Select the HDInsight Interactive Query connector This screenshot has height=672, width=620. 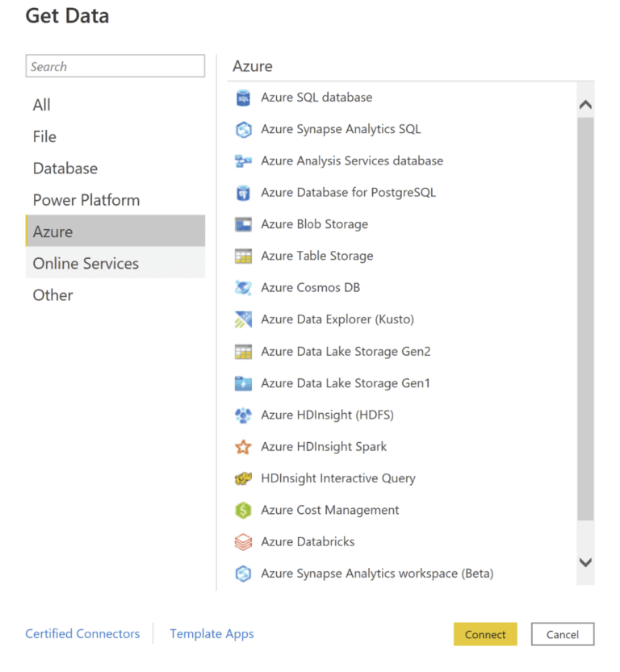tap(337, 478)
